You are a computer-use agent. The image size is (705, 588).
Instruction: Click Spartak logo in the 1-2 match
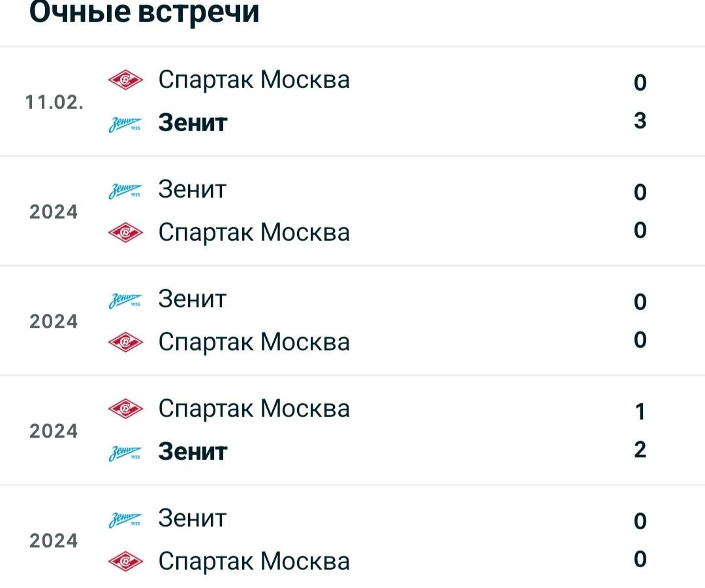coord(125,409)
